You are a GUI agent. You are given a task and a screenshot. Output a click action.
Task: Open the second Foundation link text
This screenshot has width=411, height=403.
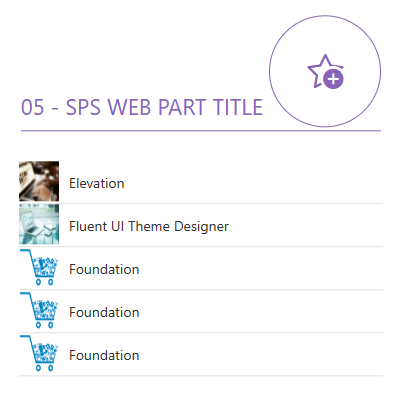click(x=104, y=312)
